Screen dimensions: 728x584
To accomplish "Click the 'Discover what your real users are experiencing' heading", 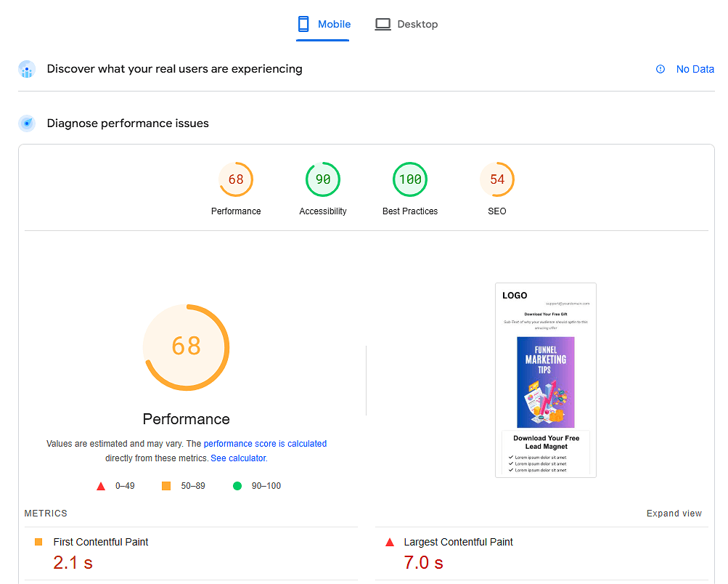I will click(x=175, y=69).
